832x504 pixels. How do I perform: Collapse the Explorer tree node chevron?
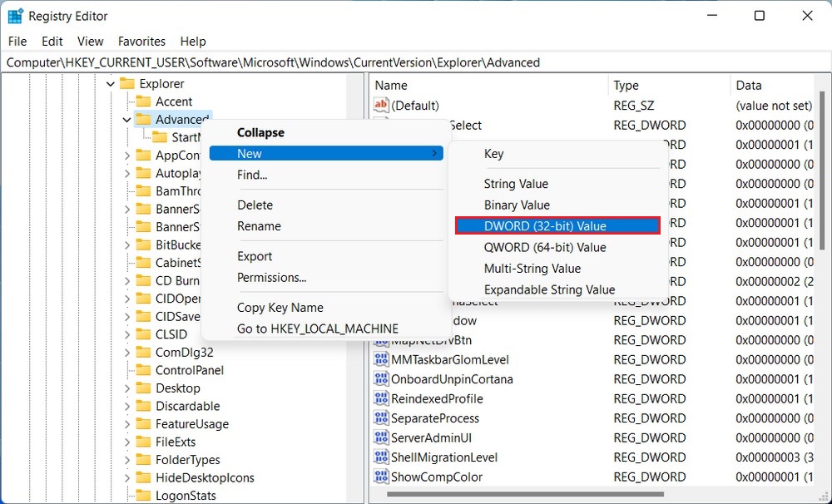tap(111, 84)
